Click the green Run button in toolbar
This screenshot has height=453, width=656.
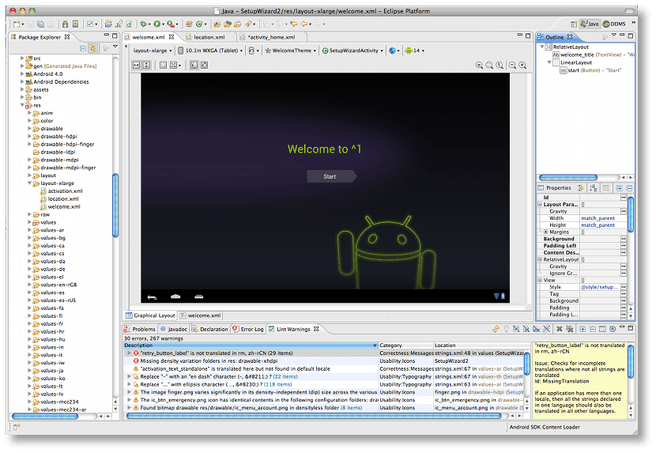click(x=157, y=24)
